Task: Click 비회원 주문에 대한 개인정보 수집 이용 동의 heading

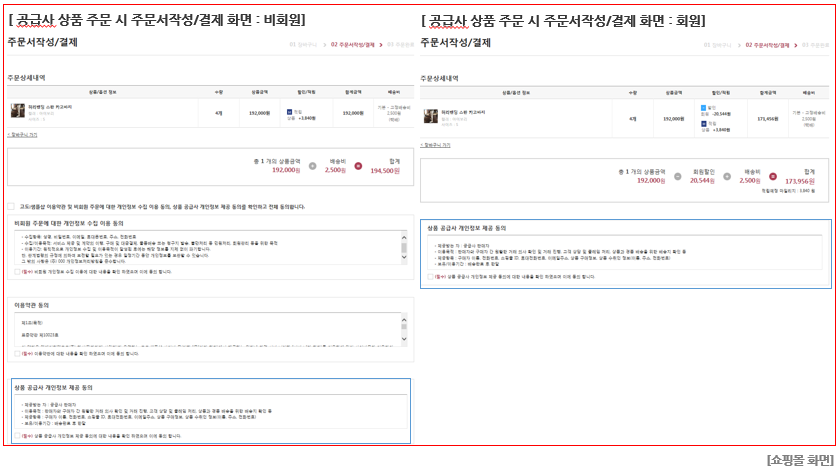Action: point(69,223)
